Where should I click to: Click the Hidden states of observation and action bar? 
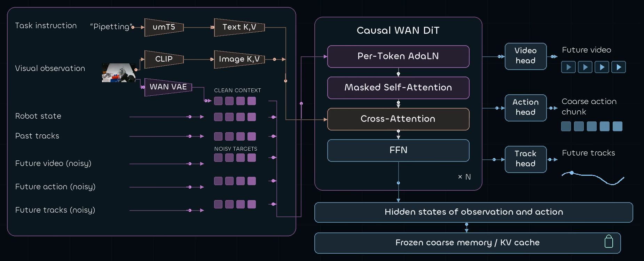pos(474,212)
